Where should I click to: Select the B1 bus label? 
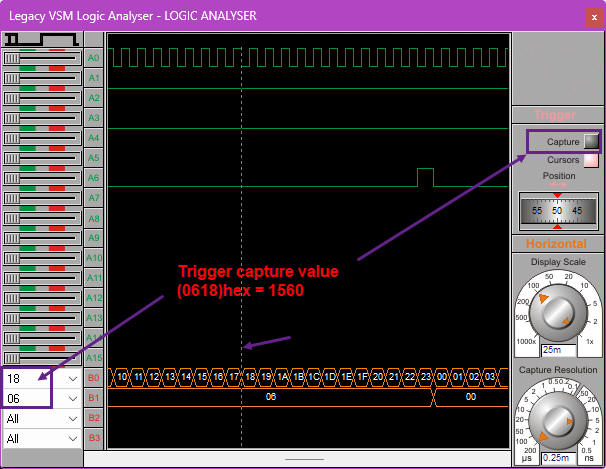[94, 398]
